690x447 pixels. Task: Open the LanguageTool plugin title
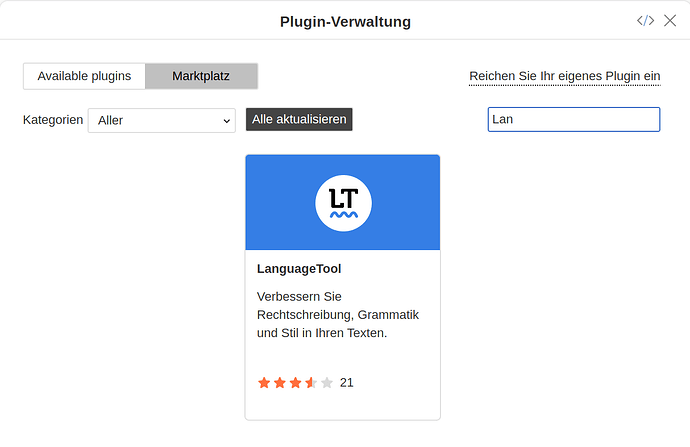tap(299, 269)
